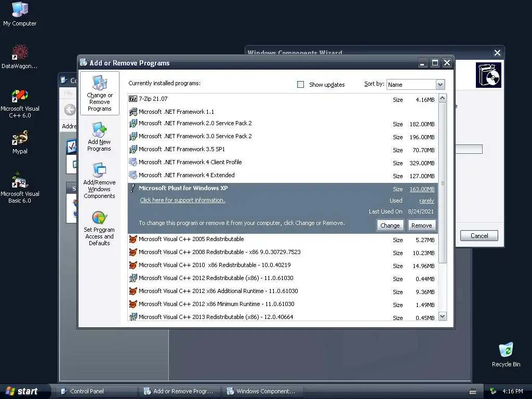Screen dimensions: 532x399
Task: Click .NET Framework 4 Client Profile icon
Action: pyautogui.click(x=133, y=162)
